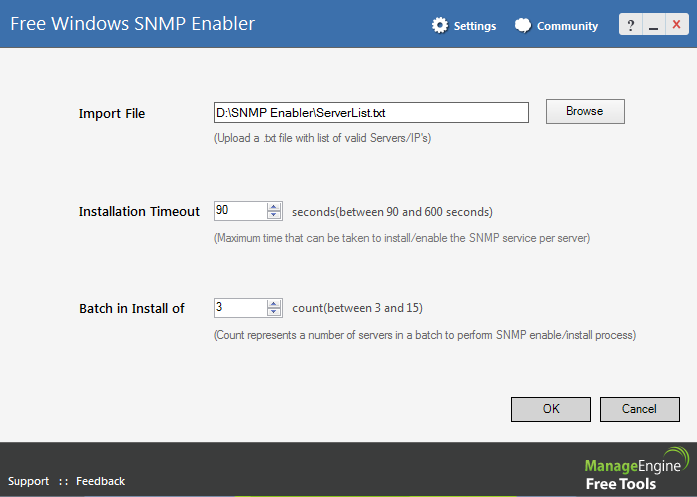697x497 pixels.
Task: Click the Batch in Install of label
Action: pos(132,309)
